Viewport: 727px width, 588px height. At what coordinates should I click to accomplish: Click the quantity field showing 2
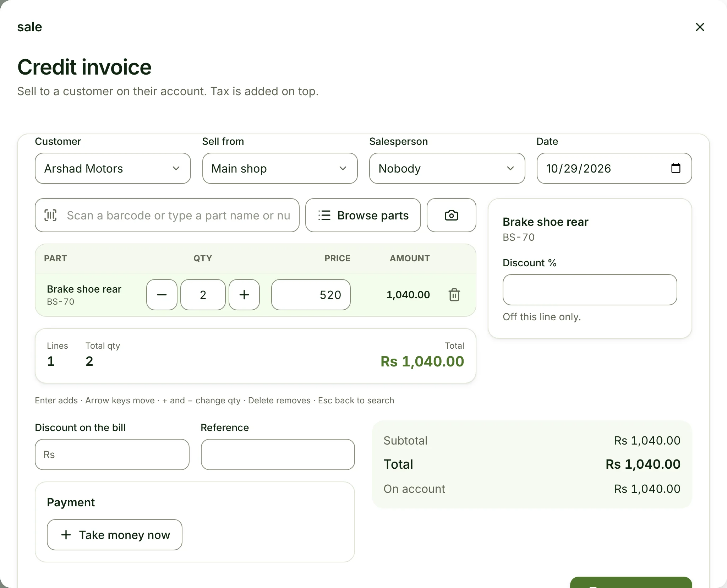(203, 295)
